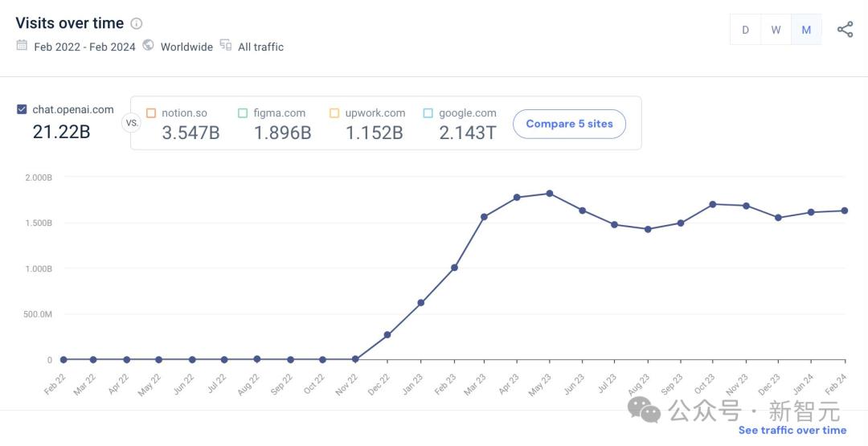The width and height of the screenshot is (868, 446).
Task: Enable the google.com checkbox
Action: pos(428,113)
